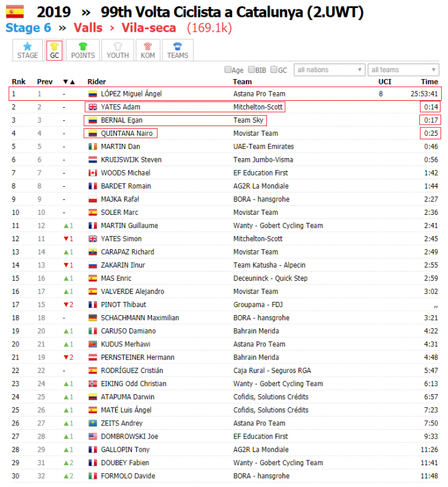Image resolution: width=448 pixels, height=487 pixels.
Task: Switch to the GC classification tab
Action: pos(54,50)
